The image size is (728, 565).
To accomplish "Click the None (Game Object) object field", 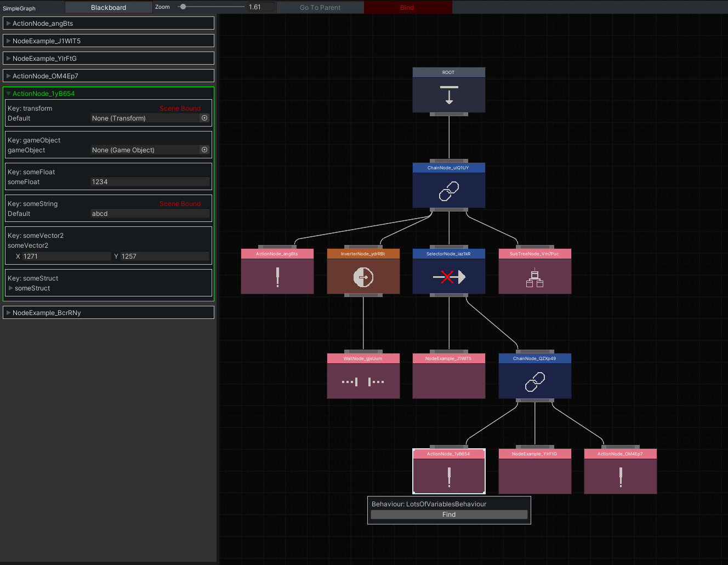I will [150, 150].
